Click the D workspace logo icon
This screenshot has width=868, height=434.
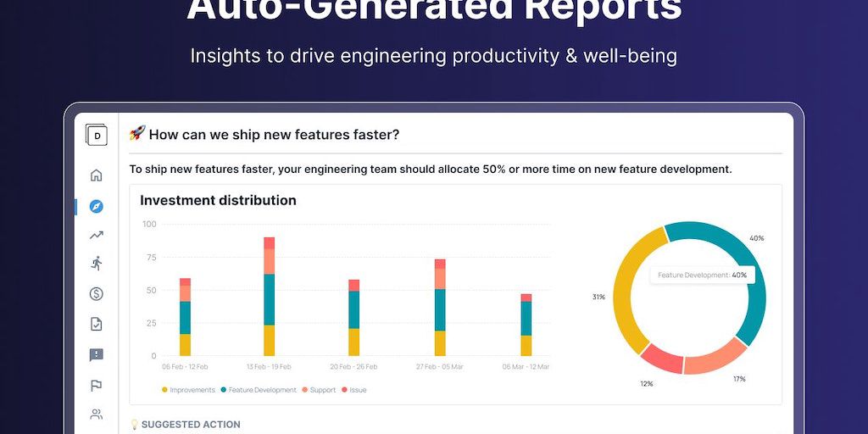pyautogui.click(x=97, y=135)
